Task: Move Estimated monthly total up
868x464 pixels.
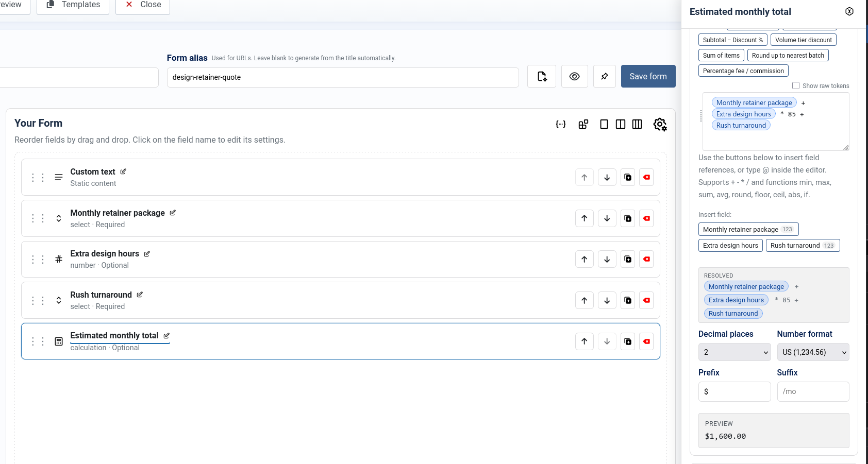Action: 585,341
